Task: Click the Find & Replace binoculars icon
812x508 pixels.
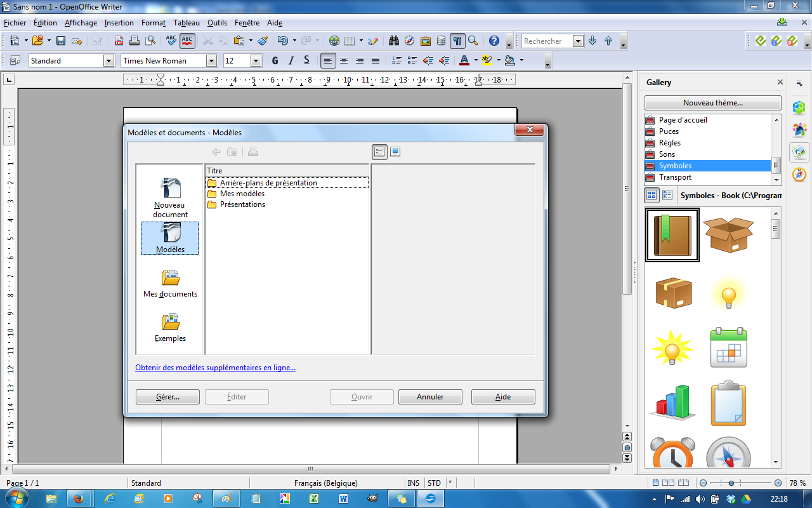Action: tap(393, 41)
